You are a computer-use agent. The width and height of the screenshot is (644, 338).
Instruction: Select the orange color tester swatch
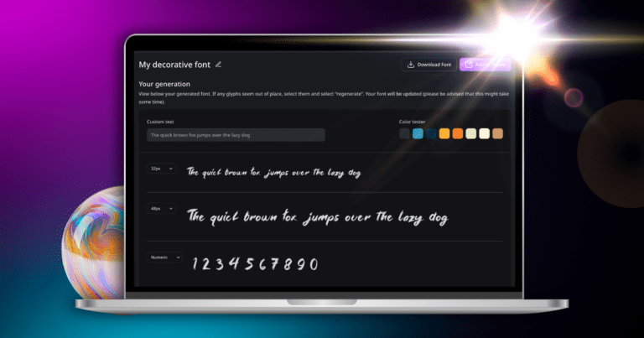(458, 133)
